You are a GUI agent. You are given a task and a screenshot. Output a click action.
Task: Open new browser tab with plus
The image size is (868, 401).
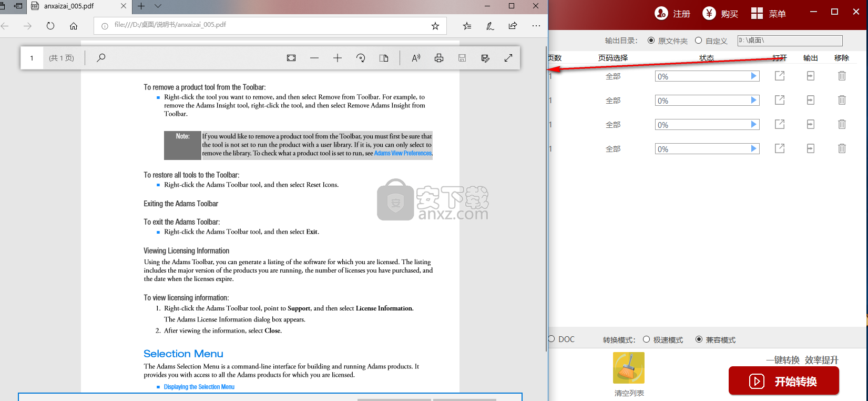tap(141, 6)
